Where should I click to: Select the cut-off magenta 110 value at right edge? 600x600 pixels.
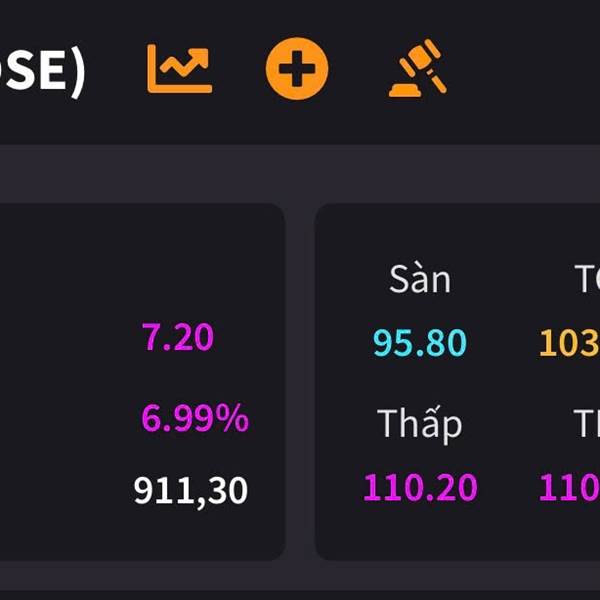point(570,488)
